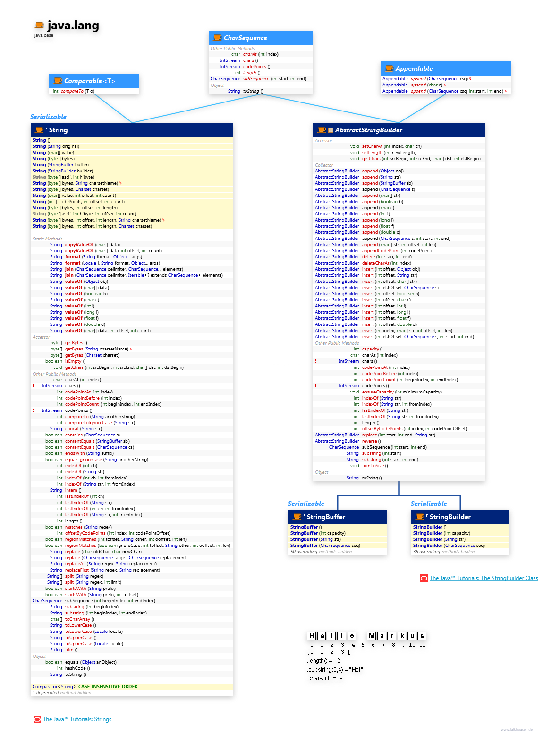Click deleteCharAt (int index) method
Viewport: 560px width, 751px height.
click(386, 263)
